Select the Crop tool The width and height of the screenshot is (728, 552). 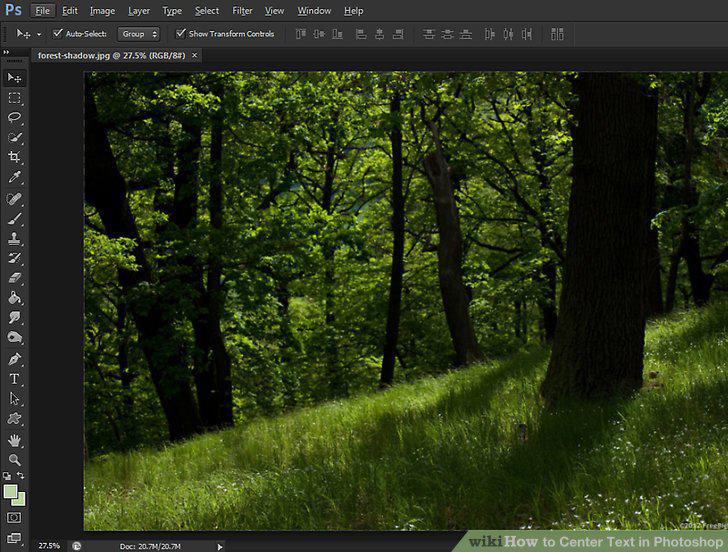click(14, 157)
